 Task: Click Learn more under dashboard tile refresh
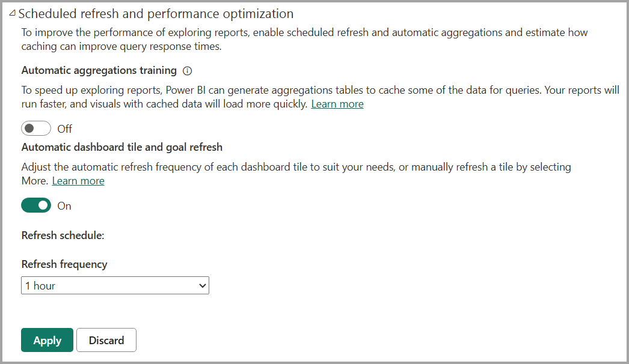tap(78, 180)
